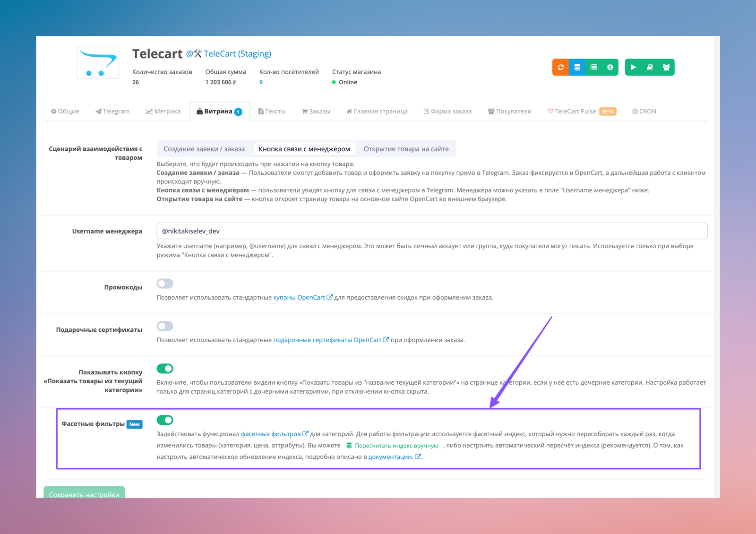The width and height of the screenshot is (756, 534).
Task: Click the Telecart shopping cart logo
Action: tap(98, 62)
